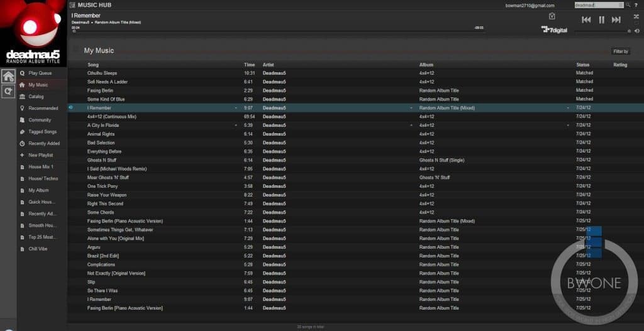The width and height of the screenshot is (644, 331).
Task: Click the search field containing deadmau5
Action: [599, 5]
